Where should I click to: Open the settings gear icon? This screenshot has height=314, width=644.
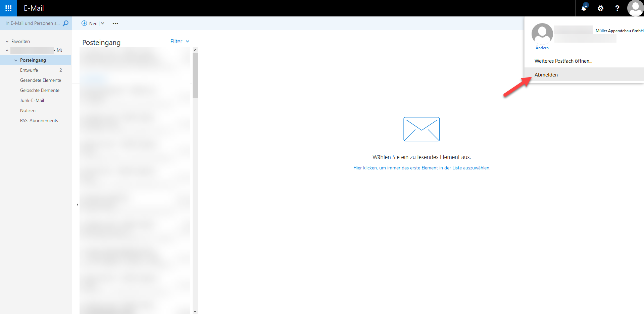click(x=600, y=8)
